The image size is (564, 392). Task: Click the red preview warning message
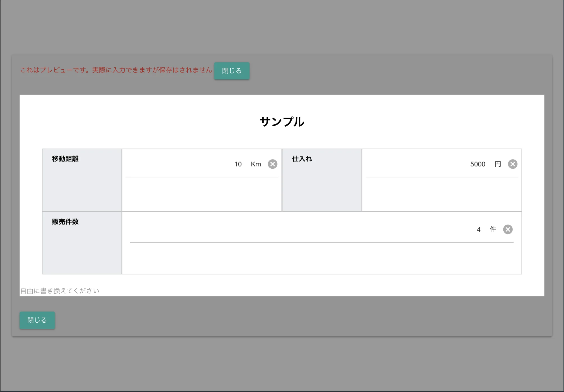116,70
